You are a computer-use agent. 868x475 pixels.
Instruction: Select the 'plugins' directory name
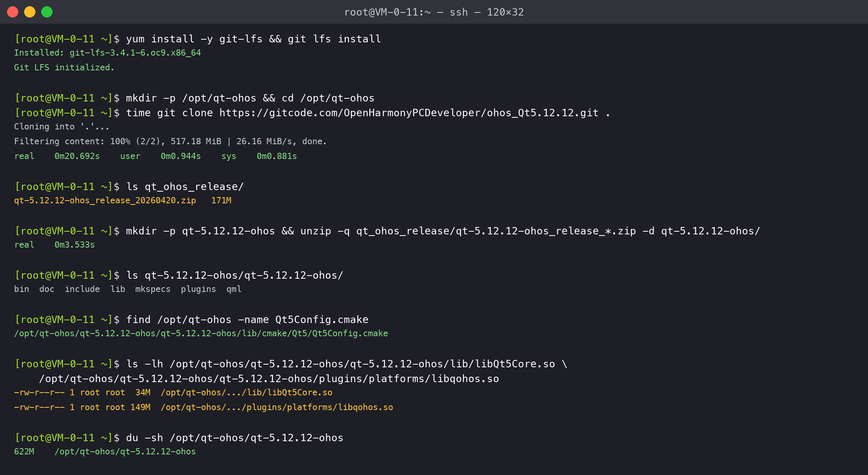coord(198,289)
